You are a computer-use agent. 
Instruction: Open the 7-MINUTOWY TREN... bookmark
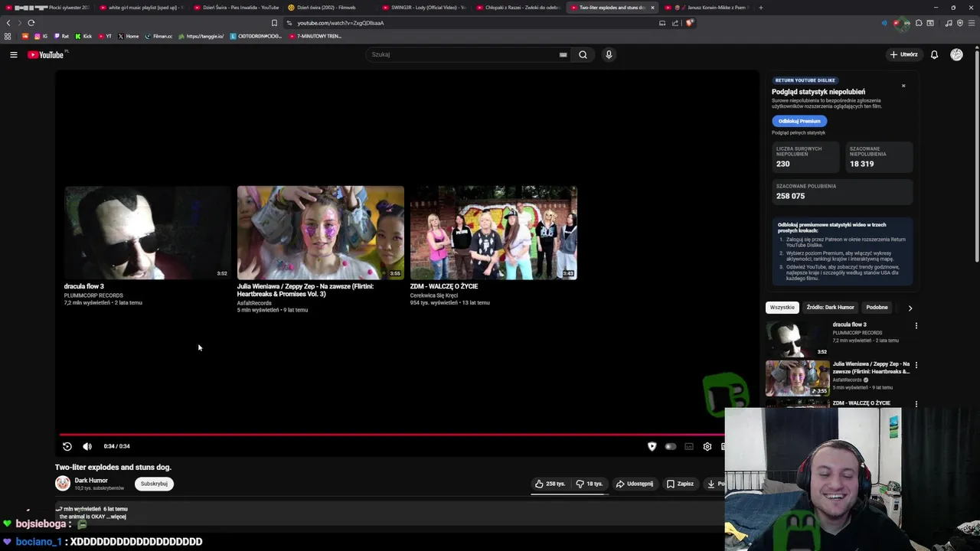coord(315,36)
